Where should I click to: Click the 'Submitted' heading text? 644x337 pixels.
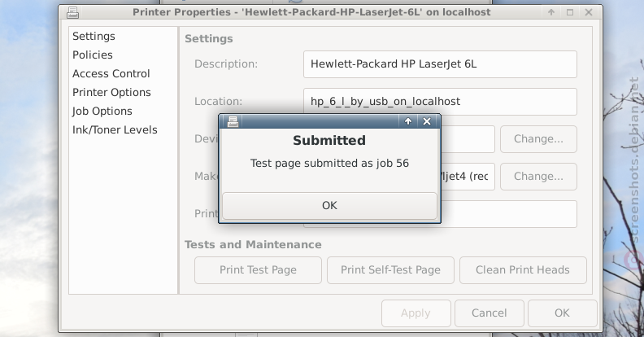point(329,141)
